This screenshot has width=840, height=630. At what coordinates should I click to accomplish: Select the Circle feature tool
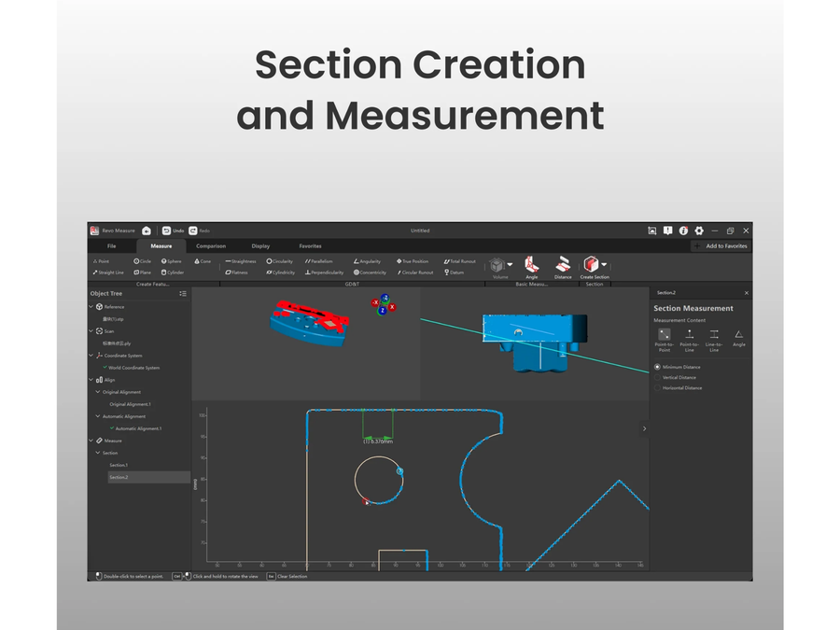point(143,261)
